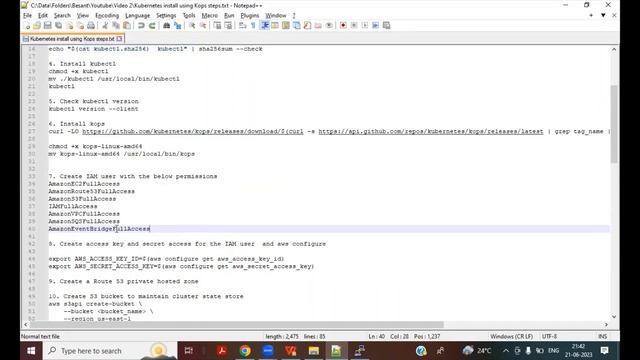Image resolution: width=640 pixels, height=360 pixels.
Task: Select the Kubernetes install using Kops steps.txt tab
Action: (x=72, y=39)
